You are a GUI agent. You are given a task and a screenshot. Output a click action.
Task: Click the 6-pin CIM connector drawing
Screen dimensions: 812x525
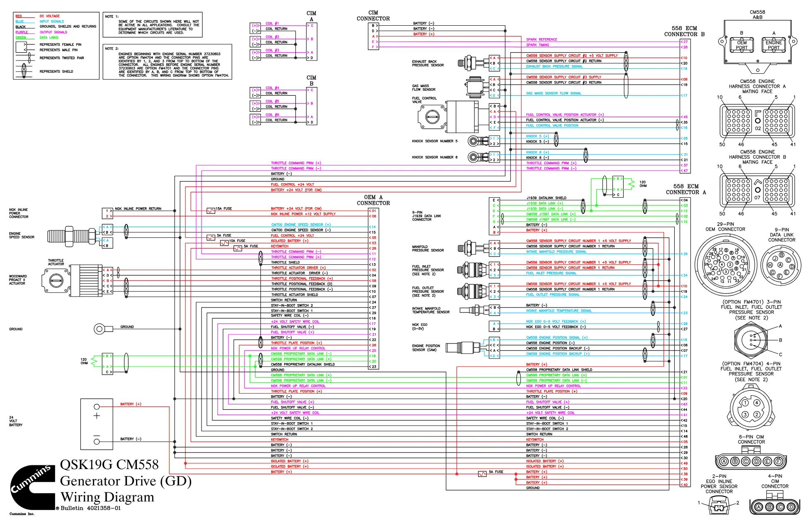(751, 457)
